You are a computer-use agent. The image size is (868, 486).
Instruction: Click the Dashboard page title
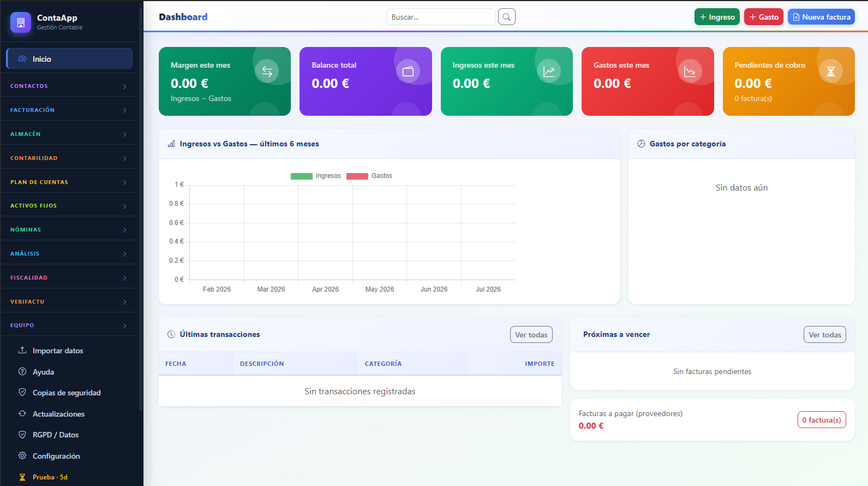click(x=183, y=17)
